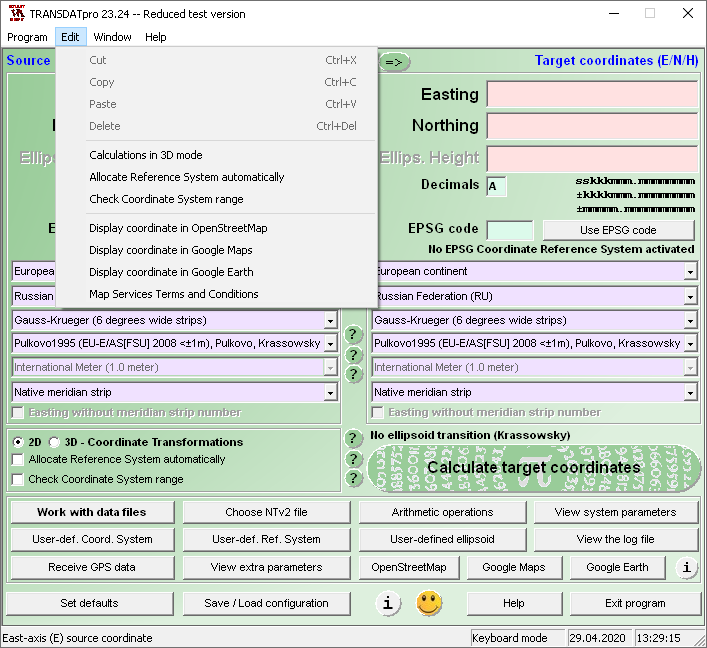Viewport: 707px width, 648px height.
Task: Open the Program menu
Action: [x=28, y=37]
